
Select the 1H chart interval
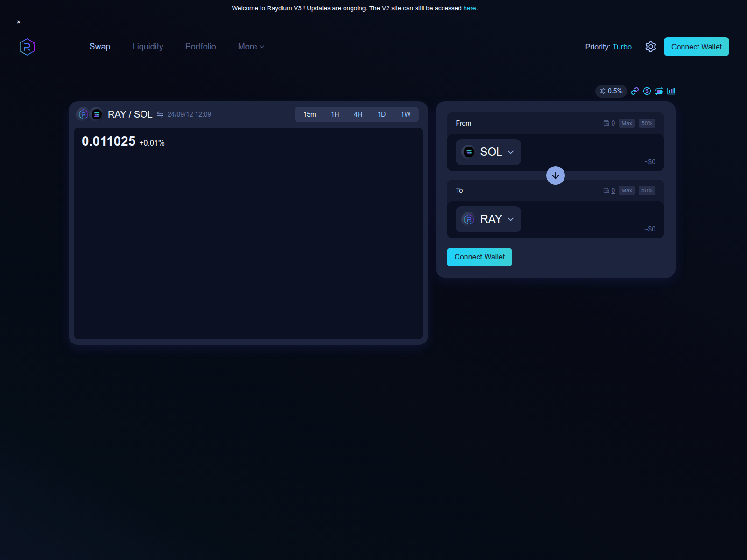pyautogui.click(x=335, y=114)
